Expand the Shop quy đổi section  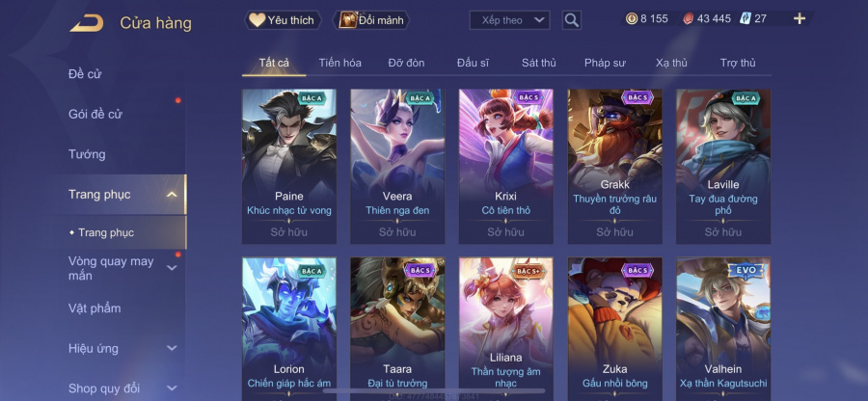(173, 388)
